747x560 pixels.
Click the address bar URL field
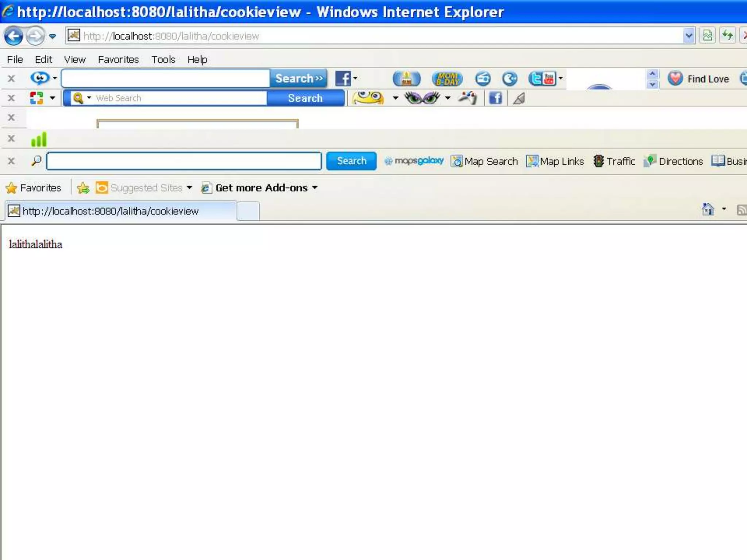point(374,36)
